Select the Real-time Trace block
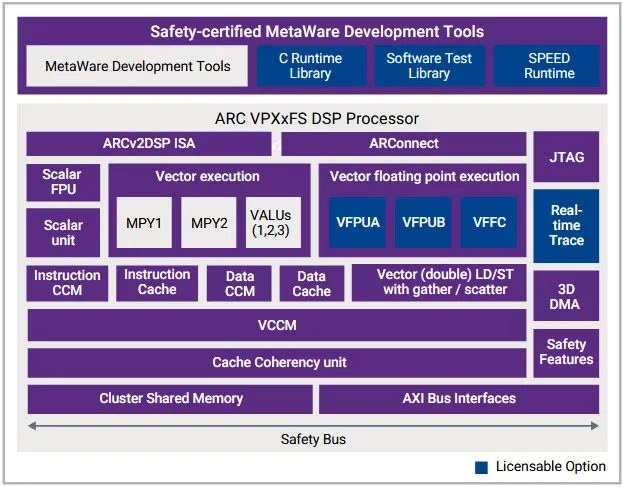623x487 pixels. coord(566,225)
